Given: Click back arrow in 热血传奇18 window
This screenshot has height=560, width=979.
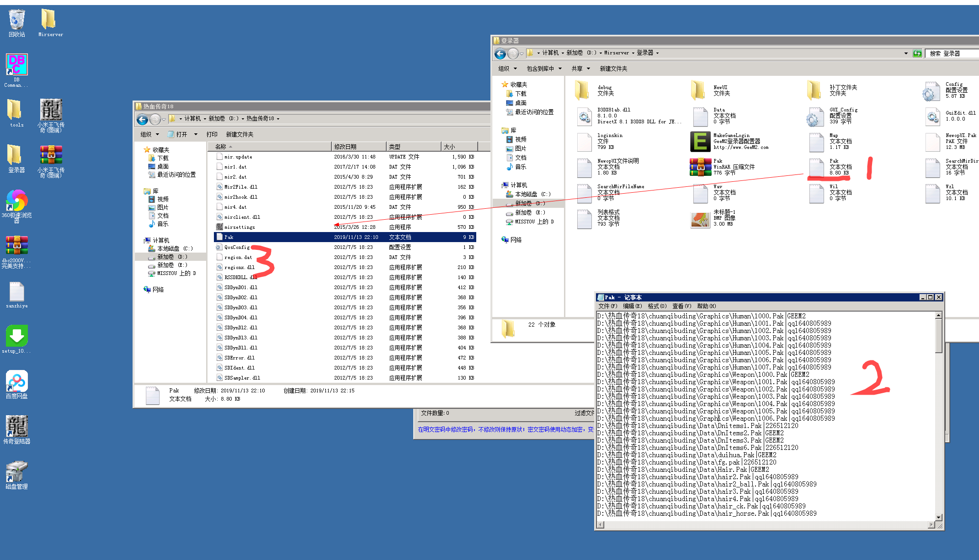Looking at the screenshot, I should [x=143, y=120].
